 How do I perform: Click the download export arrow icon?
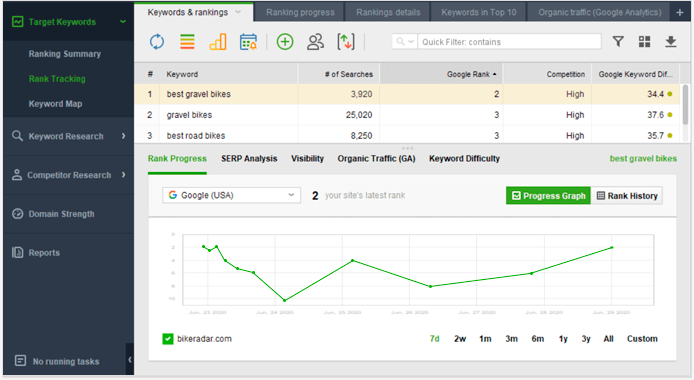coord(671,42)
